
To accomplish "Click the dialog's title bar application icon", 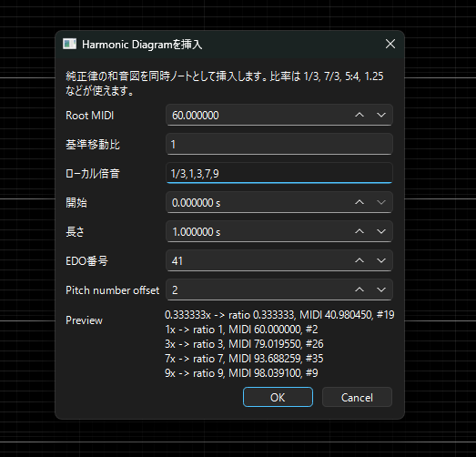I will [69, 44].
